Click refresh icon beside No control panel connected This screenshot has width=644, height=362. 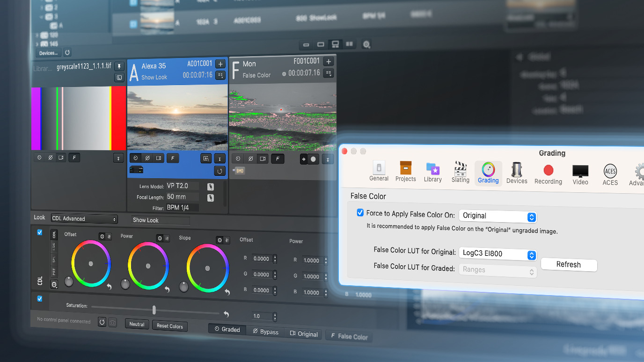[x=102, y=322]
